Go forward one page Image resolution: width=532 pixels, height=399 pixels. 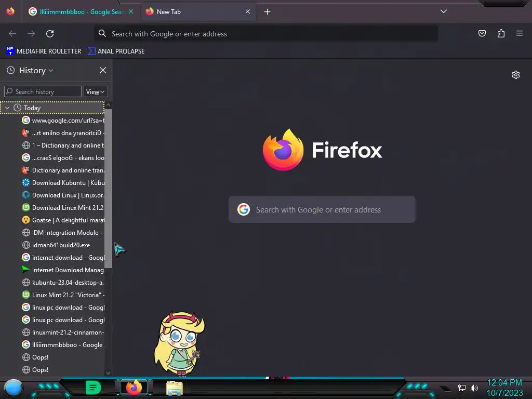coord(31,34)
